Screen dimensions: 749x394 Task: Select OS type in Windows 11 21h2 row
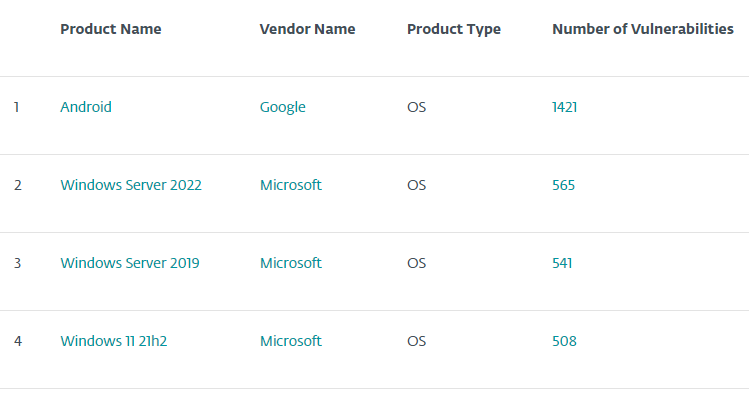417,341
